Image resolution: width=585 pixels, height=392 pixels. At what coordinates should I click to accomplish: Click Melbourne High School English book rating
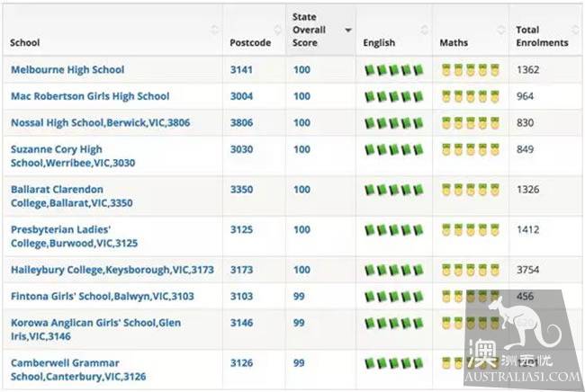[394, 70]
